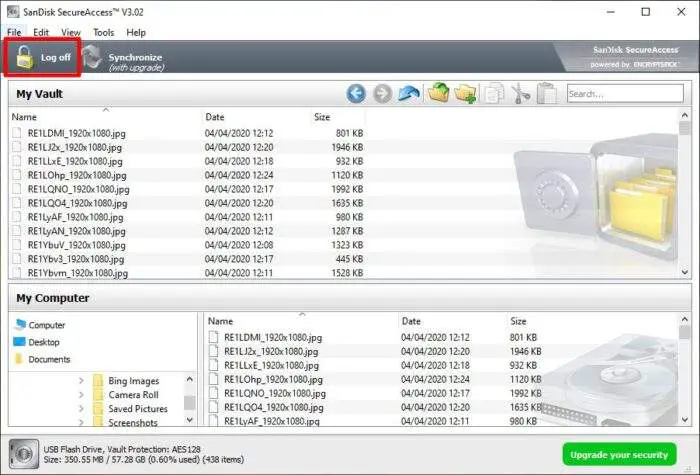Click the vault safe icon in status bar
Viewport: 700px width, 475px height.
[x=24, y=454]
